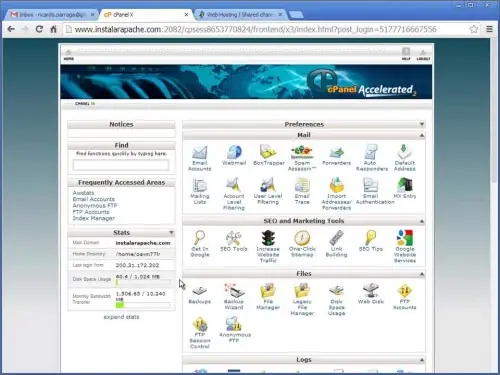
Task: Click the Monthly Bandwidth Transfer progress bar
Action: point(143,305)
